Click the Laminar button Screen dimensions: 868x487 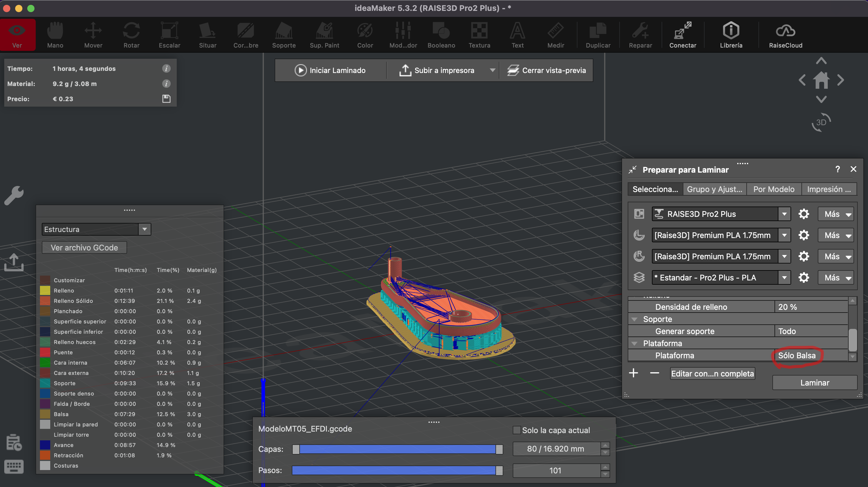point(814,383)
